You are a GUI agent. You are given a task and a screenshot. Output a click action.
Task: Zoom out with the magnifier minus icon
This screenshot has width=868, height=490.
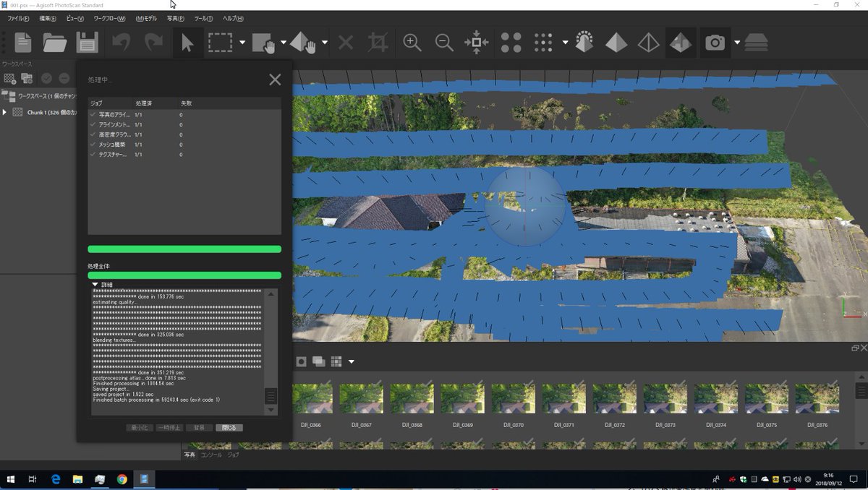point(444,43)
